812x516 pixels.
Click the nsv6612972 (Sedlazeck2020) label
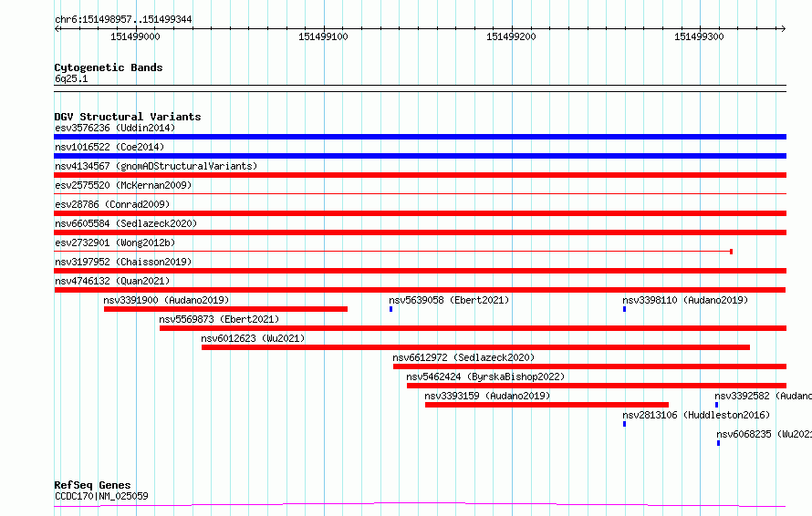point(463,357)
